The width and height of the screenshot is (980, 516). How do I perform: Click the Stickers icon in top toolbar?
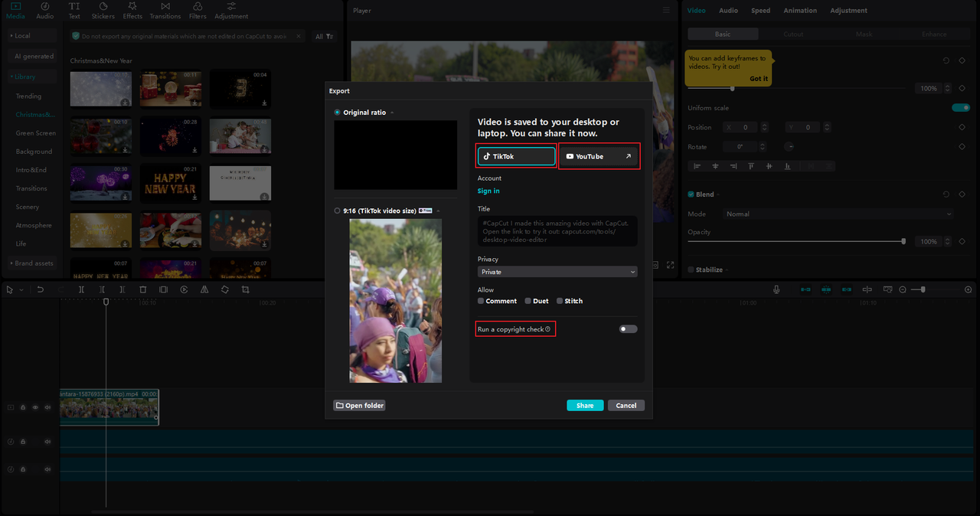pos(103,11)
